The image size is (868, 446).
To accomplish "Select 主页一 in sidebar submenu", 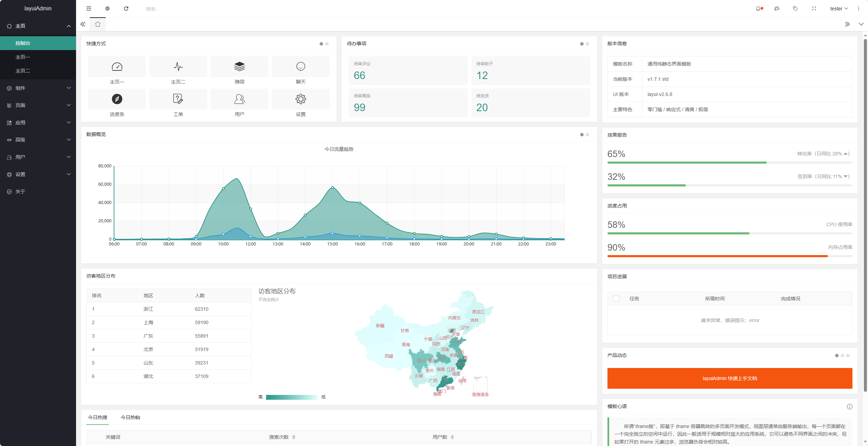I will coord(23,57).
